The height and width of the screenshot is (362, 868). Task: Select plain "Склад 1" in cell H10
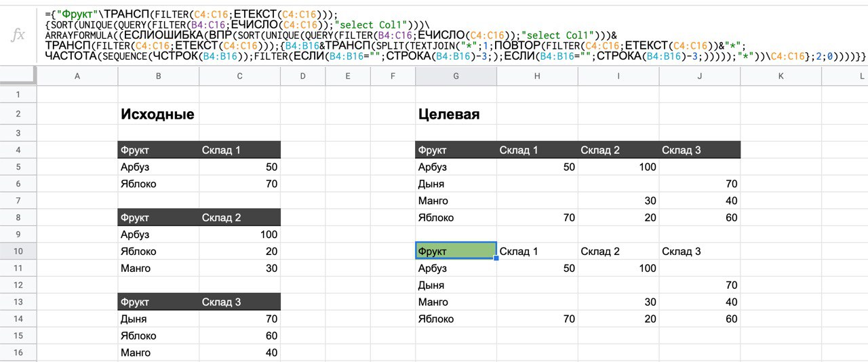[537, 252]
